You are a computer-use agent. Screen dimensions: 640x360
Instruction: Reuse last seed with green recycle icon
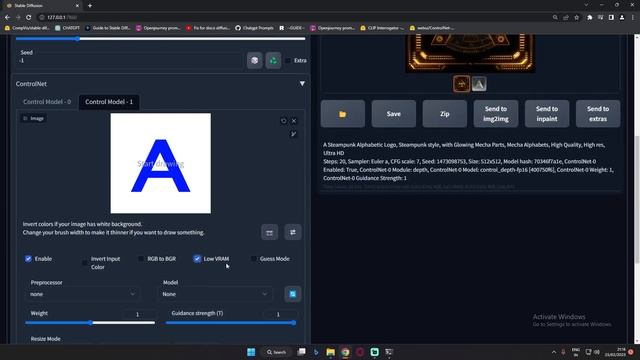point(273,60)
